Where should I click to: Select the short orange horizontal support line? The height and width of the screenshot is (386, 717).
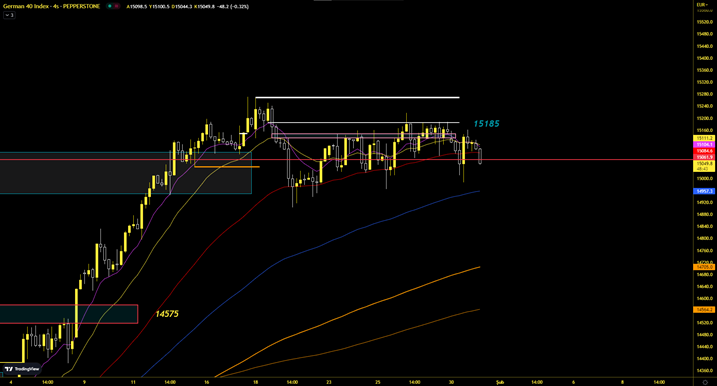pos(227,166)
